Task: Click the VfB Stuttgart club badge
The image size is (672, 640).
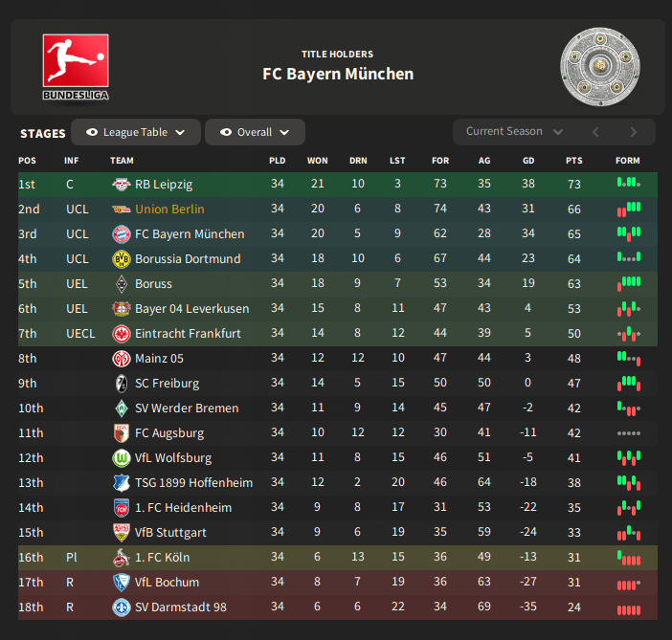Action: [122, 532]
